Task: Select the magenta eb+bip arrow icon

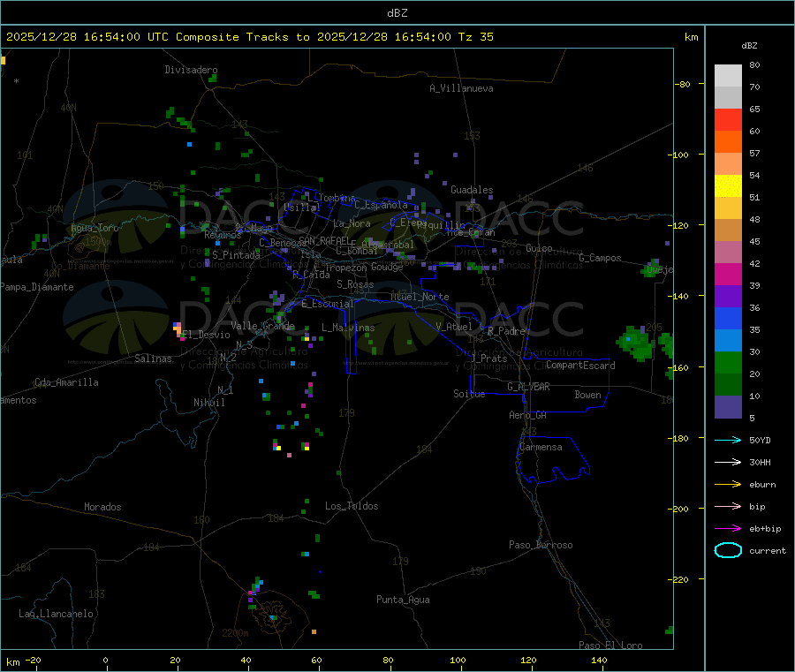Action: pyautogui.click(x=728, y=528)
